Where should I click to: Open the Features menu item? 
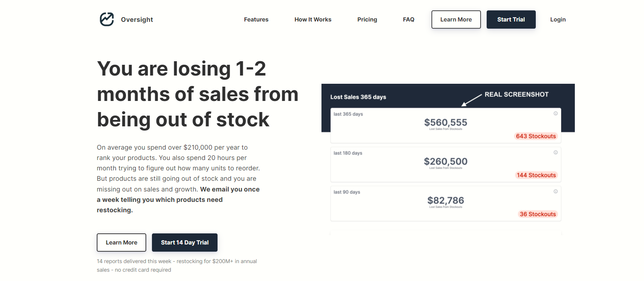click(256, 20)
